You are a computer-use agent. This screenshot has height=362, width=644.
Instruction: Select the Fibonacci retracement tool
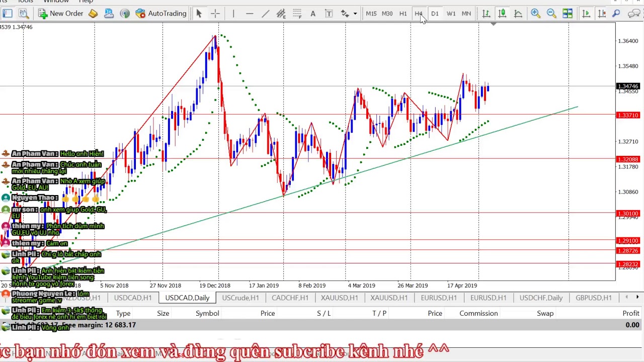pos(297,14)
